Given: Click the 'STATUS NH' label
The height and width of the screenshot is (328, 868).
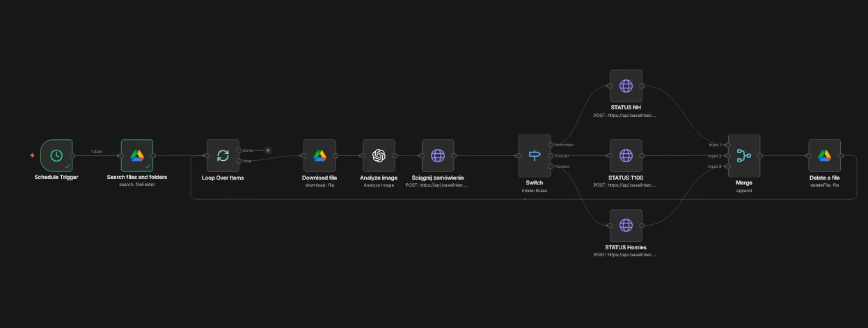Looking at the screenshot, I should (x=626, y=108).
